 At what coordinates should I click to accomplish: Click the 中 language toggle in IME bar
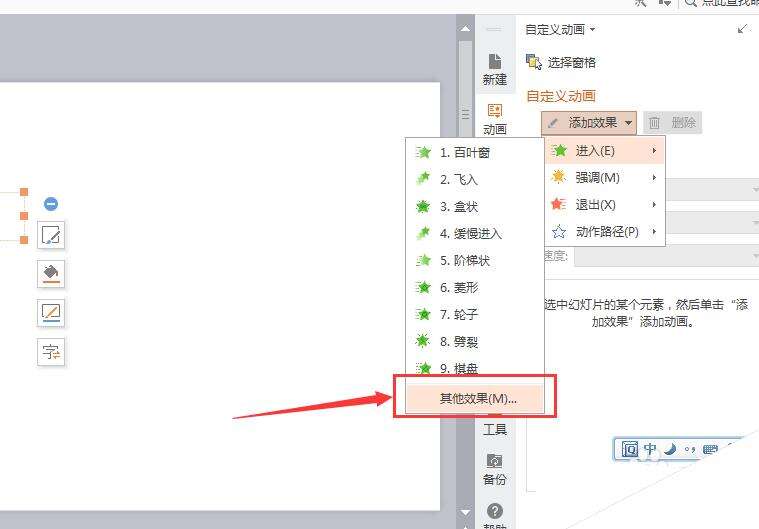click(650, 449)
